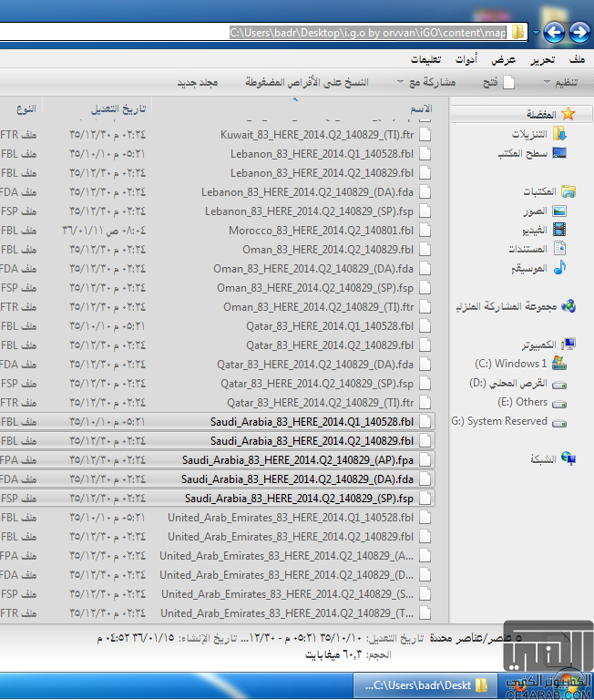Select Oman_83_HERE_2014.Q2_140829_(DA).fda file name

coord(313,269)
